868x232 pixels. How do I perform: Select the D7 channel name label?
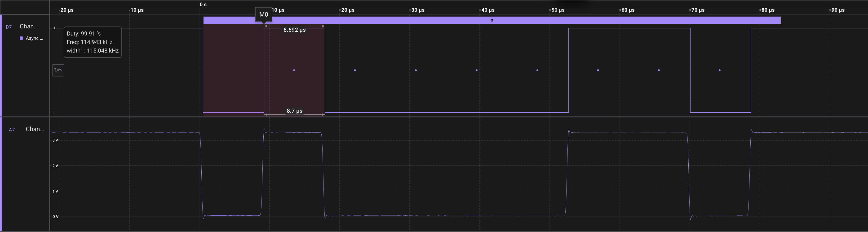coord(29,26)
